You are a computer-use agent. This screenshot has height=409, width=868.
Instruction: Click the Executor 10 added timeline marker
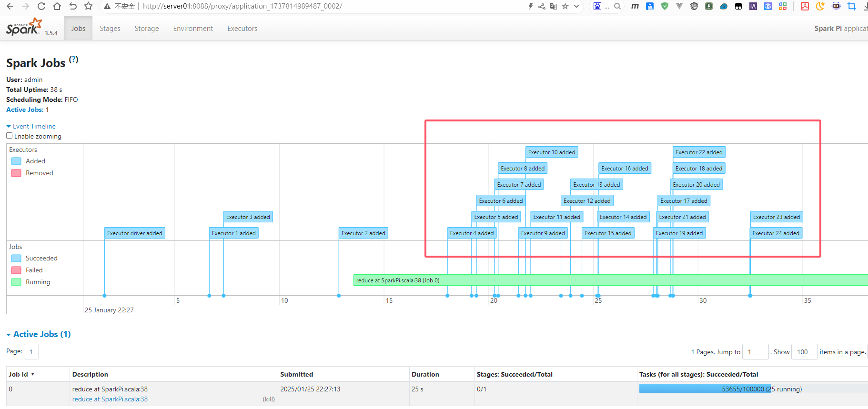pyautogui.click(x=551, y=152)
